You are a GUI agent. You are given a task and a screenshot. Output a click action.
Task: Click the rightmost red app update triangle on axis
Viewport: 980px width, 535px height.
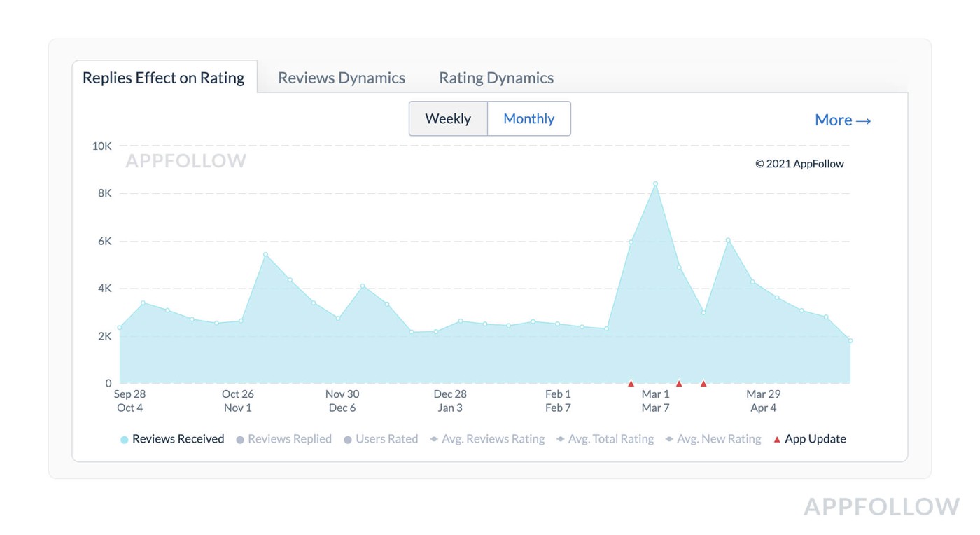tap(703, 383)
